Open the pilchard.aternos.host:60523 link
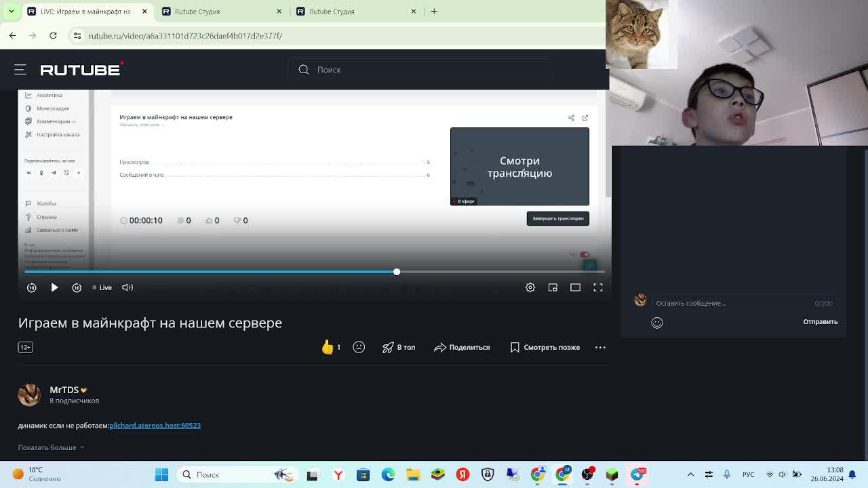This screenshot has width=868, height=488. point(155,425)
